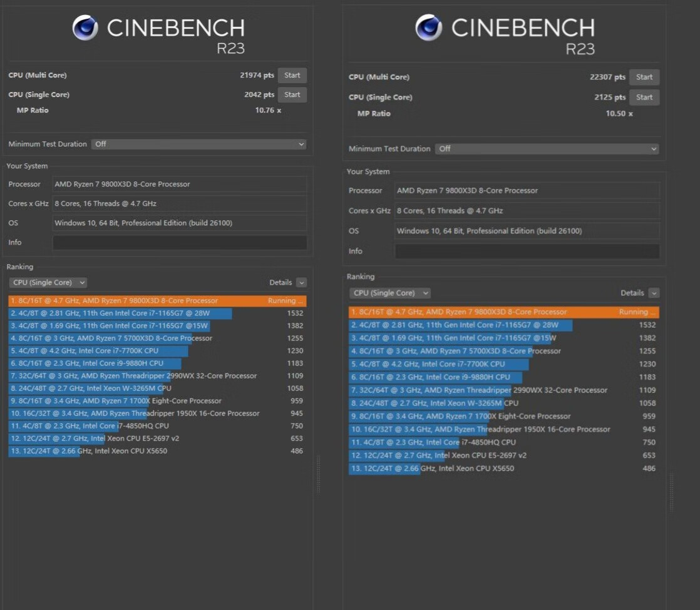Select the Core i9-9880H ranking row, right window

(x=504, y=377)
